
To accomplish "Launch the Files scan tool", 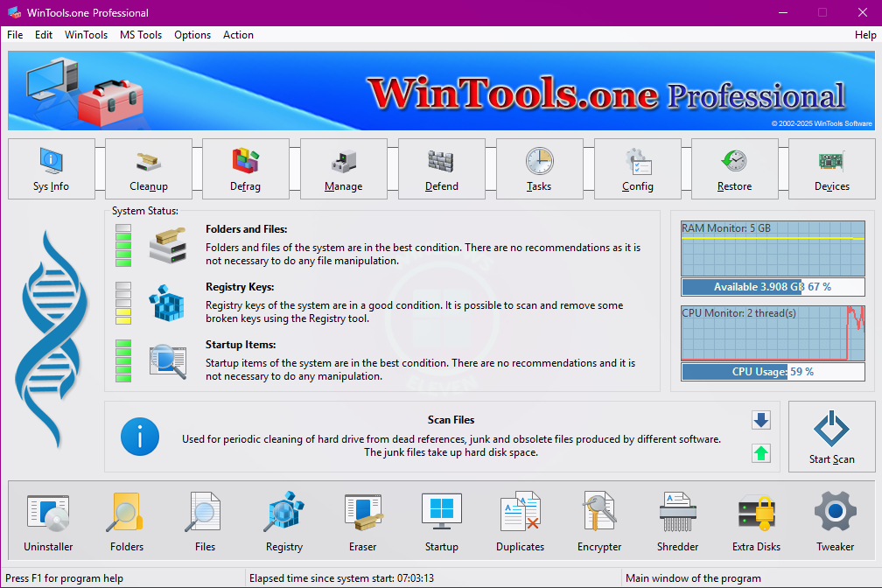I will tap(205, 521).
